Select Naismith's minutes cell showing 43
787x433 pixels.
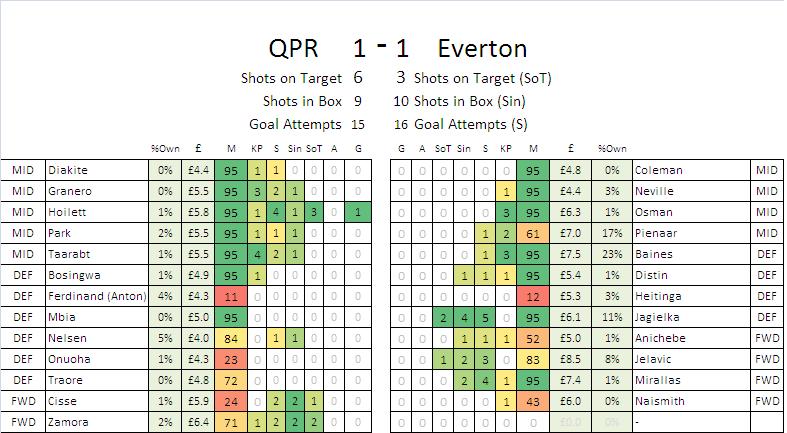pos(533,401)
